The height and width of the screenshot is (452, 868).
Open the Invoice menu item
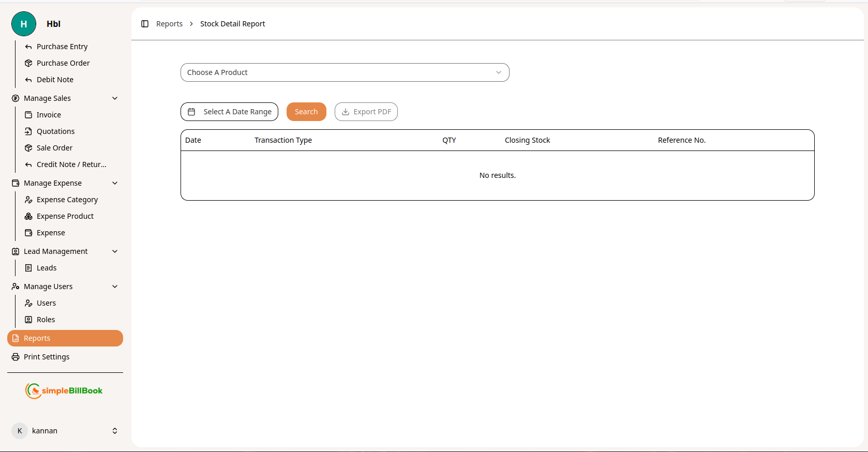coord(49,115)
